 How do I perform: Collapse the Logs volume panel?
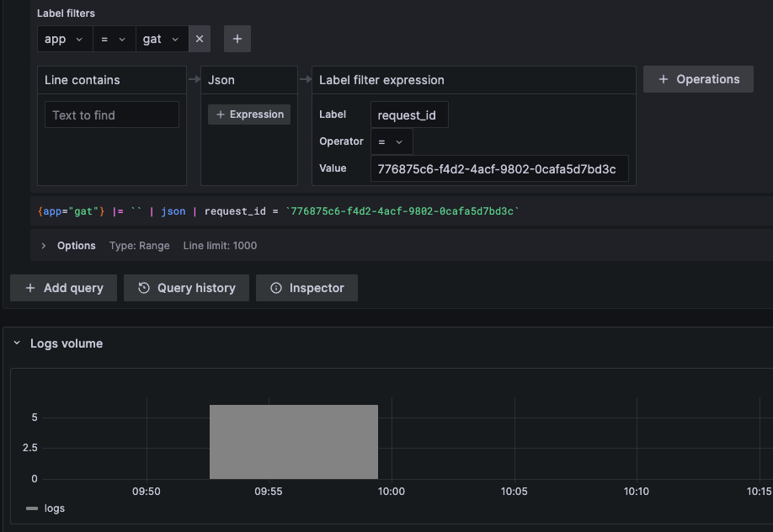click(x=16, y=343)
